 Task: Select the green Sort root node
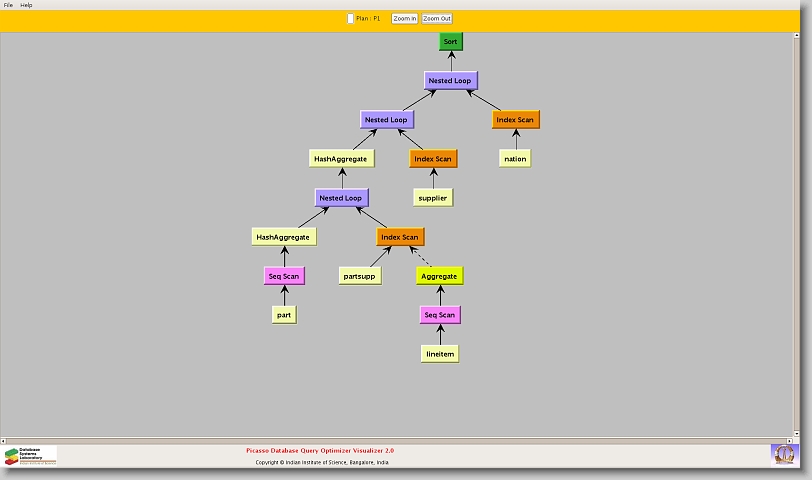[450, 41]
